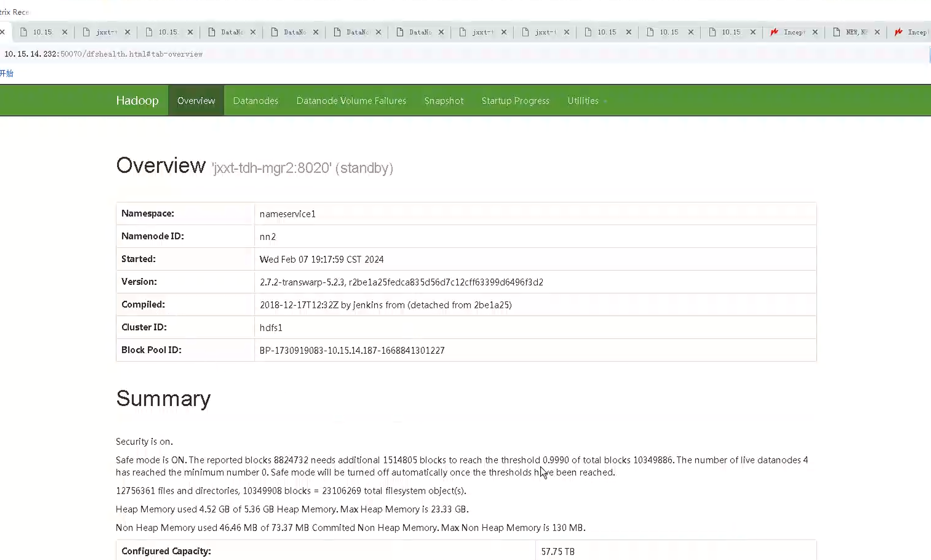
Task: Open the 开始 bookmark link
Action: coord(7,73)
